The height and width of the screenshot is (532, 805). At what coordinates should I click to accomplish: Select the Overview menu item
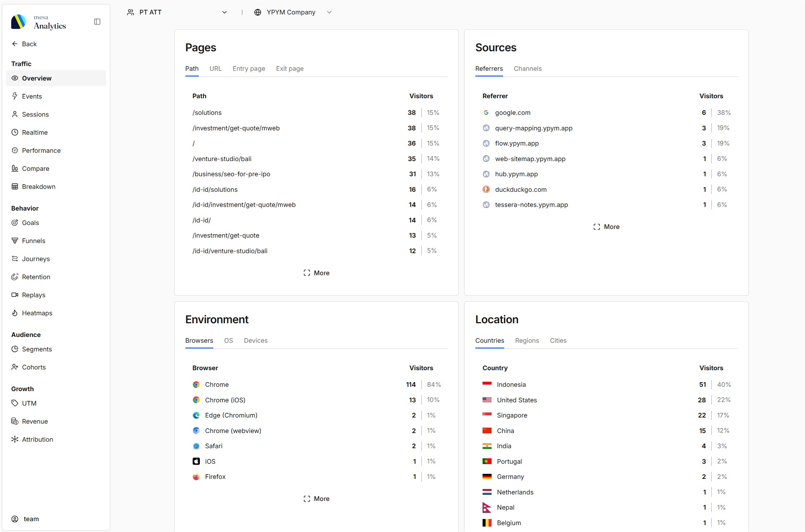pyautogui.click(x=56, y=78)
